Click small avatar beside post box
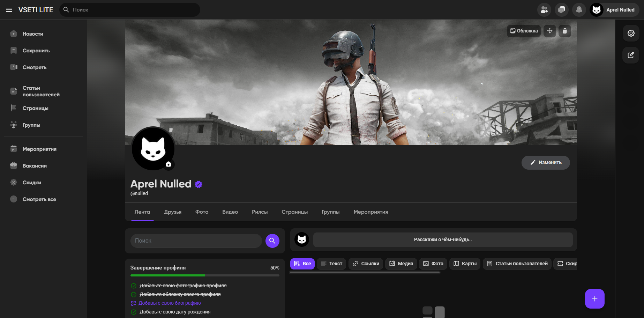The height and width of the screenshot is (318, 644). pos(302,240)
